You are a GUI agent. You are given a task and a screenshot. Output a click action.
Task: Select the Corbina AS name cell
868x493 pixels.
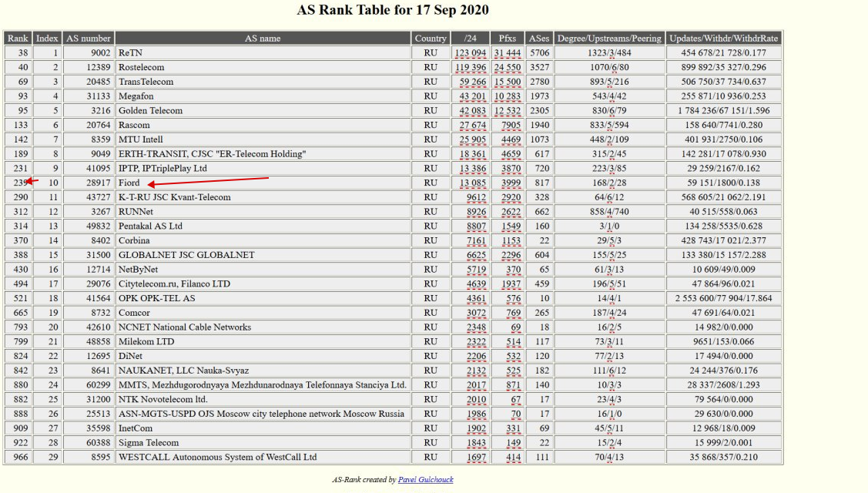(263, 240)
